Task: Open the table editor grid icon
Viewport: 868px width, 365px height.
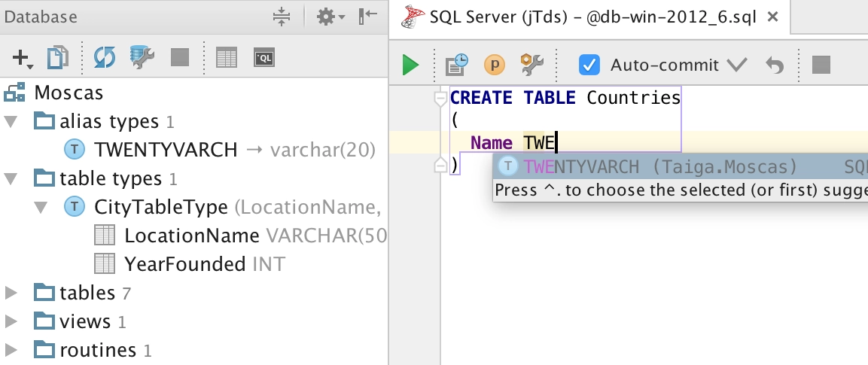Action: click(227, 57)
